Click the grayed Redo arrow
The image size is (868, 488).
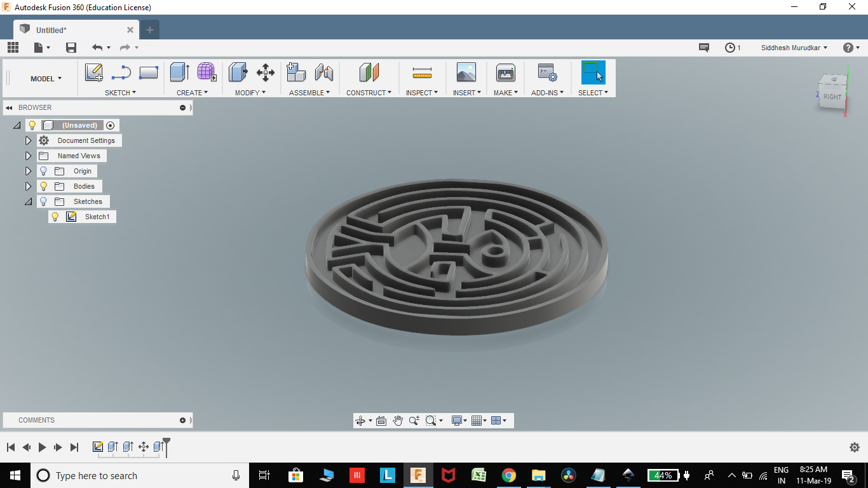(125, 48)
